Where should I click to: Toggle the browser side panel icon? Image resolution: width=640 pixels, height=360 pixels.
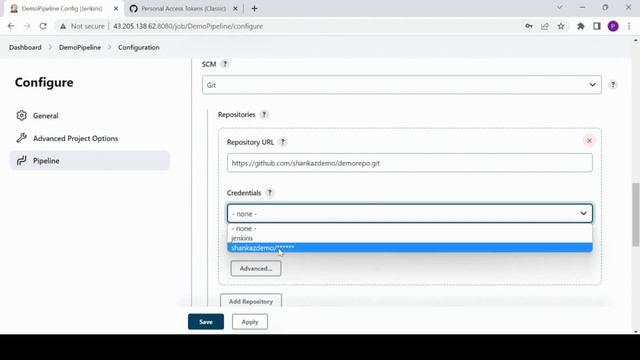click(x=597, y=26)
